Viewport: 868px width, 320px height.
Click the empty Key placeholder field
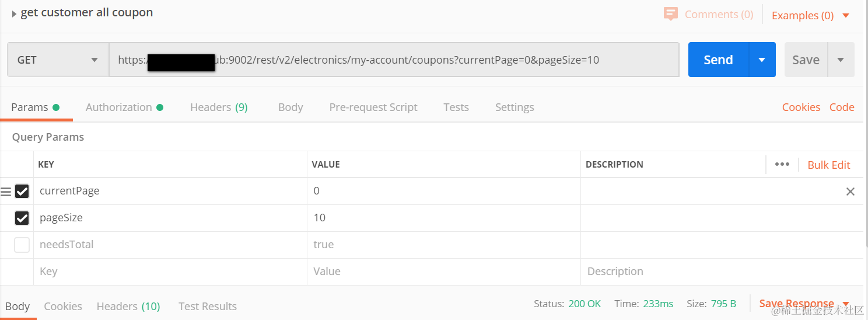(x=169, y=272)
